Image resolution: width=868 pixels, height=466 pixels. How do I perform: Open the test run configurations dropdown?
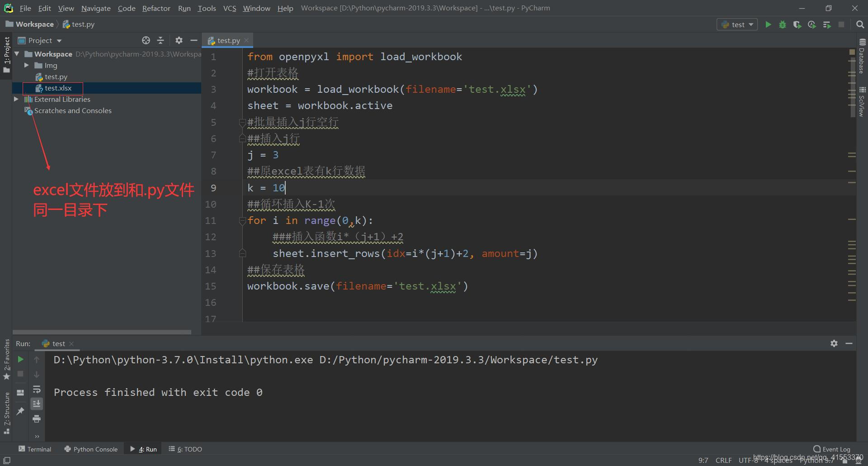pos(737,24)
